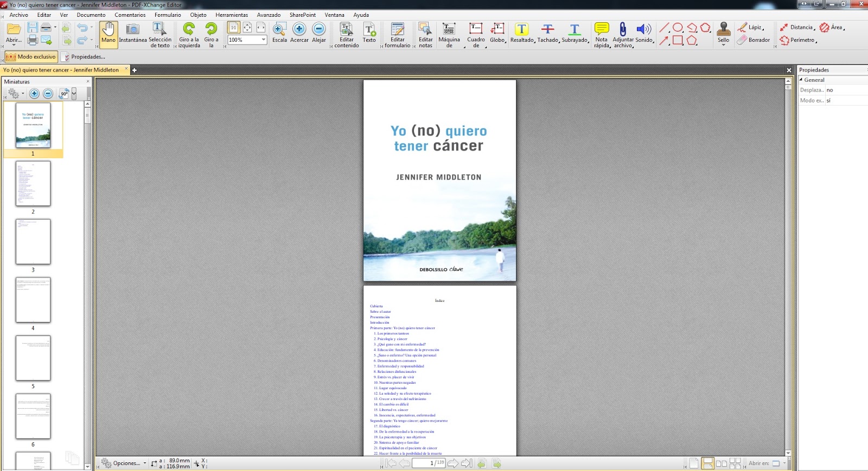Select the Máquina de escribir tool
This screenshot has height=471, width=868.
click(x=449, y=35)
